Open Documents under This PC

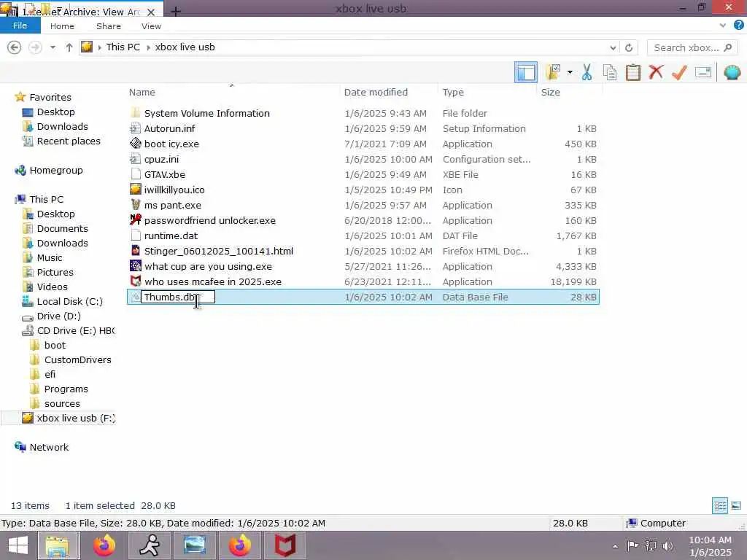[x=63, y=228]
